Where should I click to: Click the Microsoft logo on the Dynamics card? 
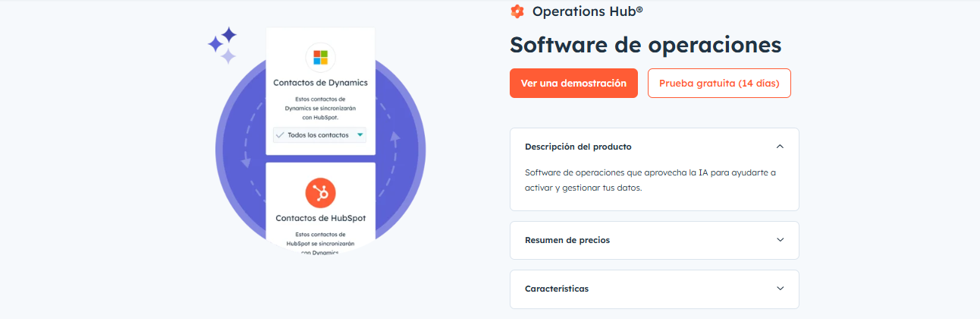(320, 58)
